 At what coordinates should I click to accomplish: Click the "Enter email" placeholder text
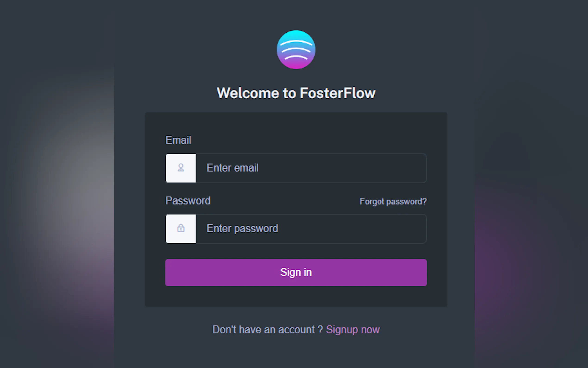coord(232,168)
